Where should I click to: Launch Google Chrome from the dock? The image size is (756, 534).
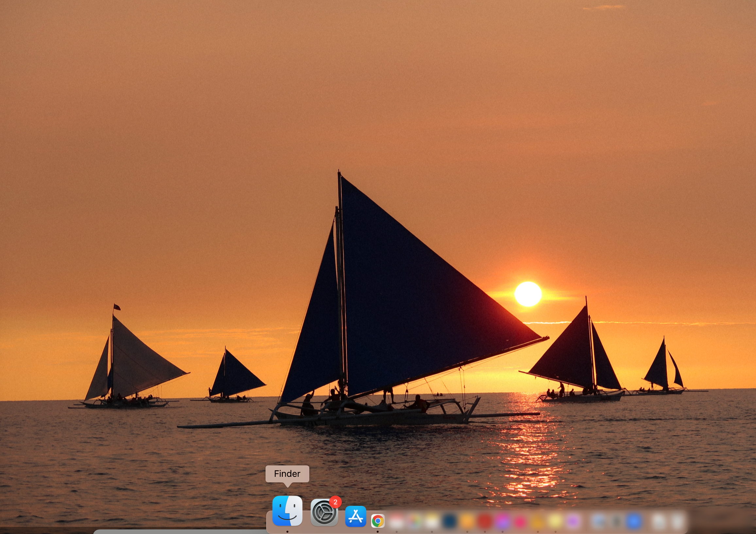pos(377,521)
